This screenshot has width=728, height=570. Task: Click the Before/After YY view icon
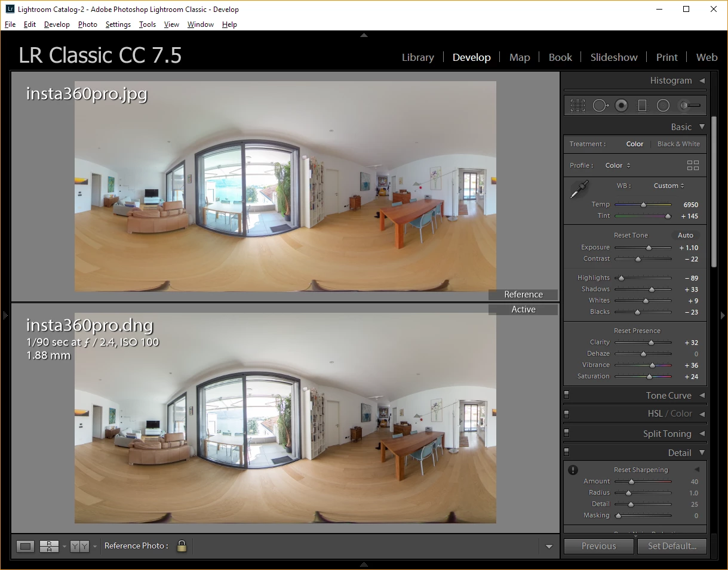(x=79, y=546)
